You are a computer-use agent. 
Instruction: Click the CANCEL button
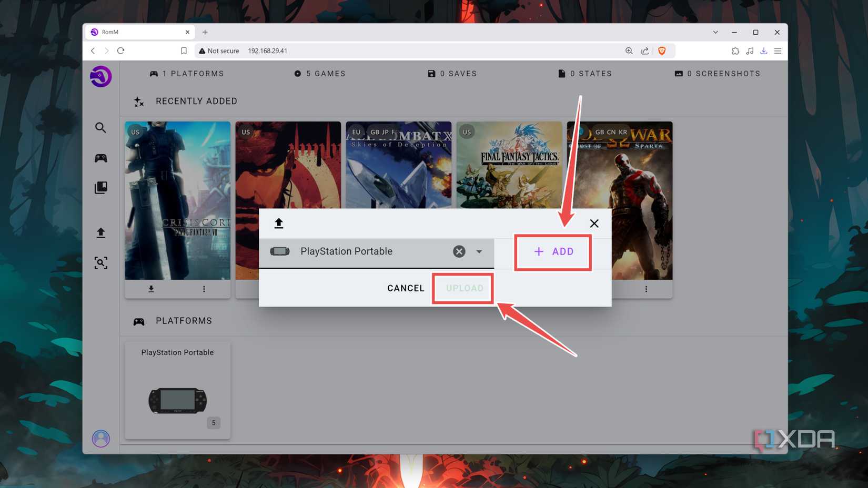click(406, 288)
